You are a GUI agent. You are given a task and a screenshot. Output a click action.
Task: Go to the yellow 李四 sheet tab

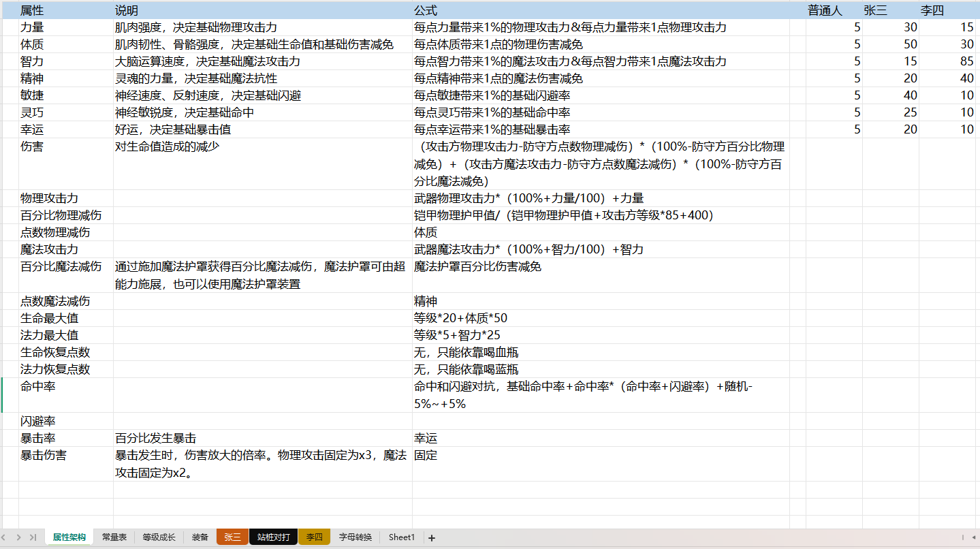(x=314, y=537)
